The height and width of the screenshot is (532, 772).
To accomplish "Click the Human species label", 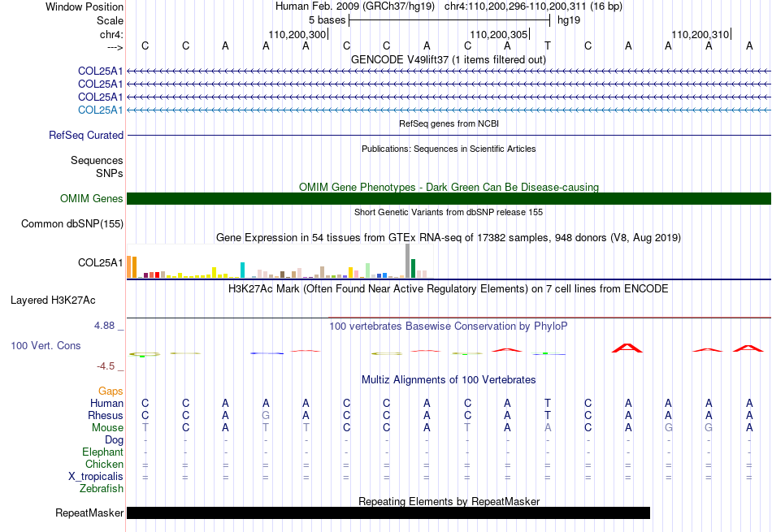I will 106,403.
